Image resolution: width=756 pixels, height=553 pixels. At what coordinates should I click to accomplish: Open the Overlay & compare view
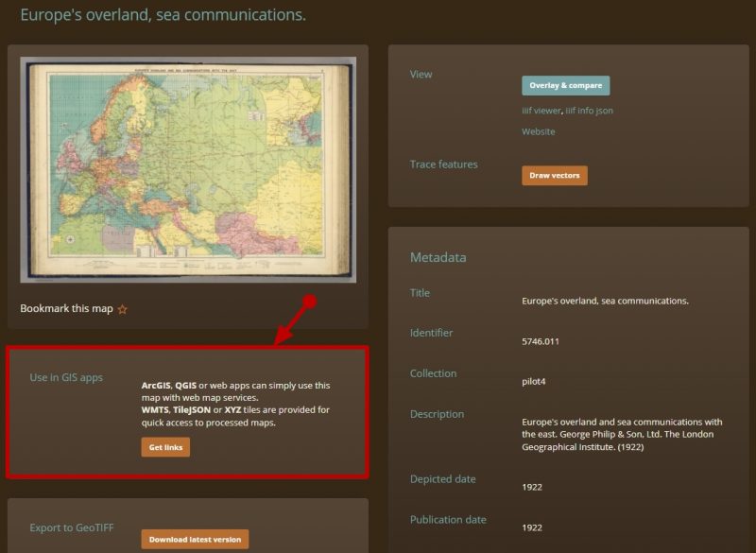[565, 85]
